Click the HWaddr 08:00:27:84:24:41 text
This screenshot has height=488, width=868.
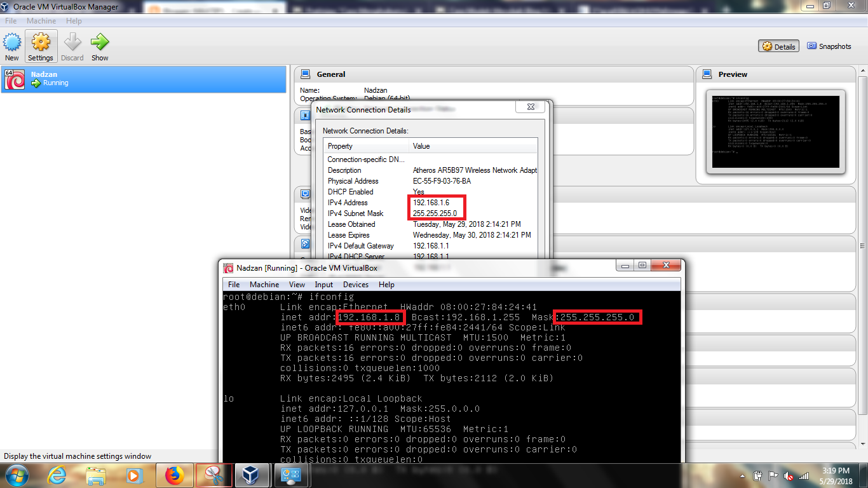[468, 307]
